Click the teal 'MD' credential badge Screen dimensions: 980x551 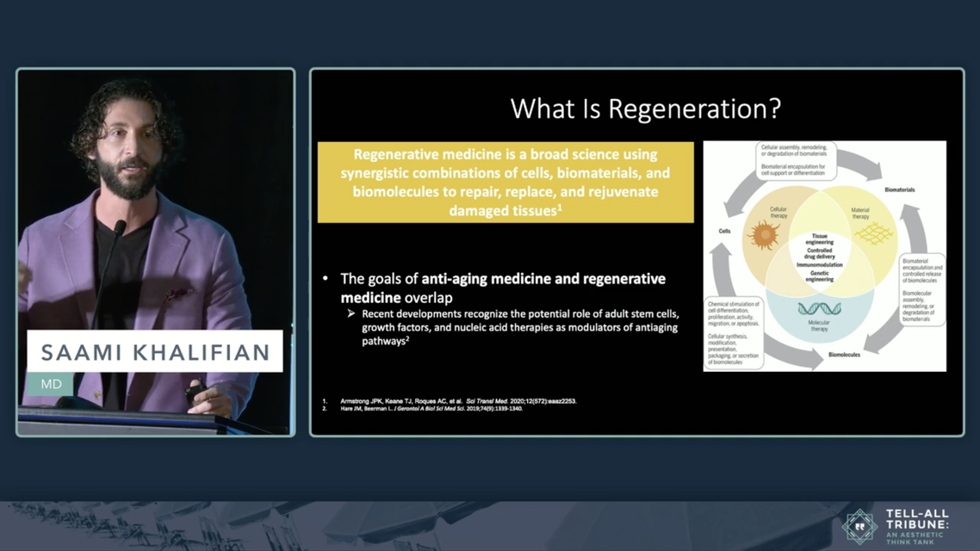point(51,384)
